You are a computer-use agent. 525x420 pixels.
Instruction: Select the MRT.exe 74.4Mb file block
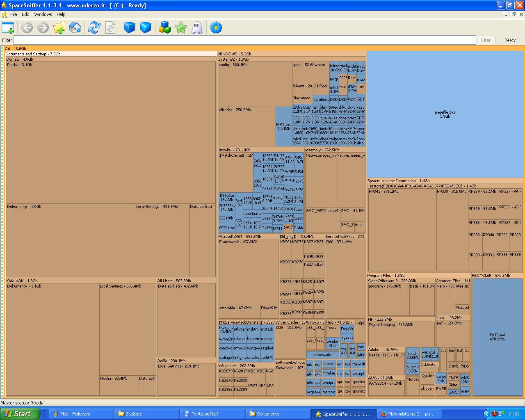283,126
